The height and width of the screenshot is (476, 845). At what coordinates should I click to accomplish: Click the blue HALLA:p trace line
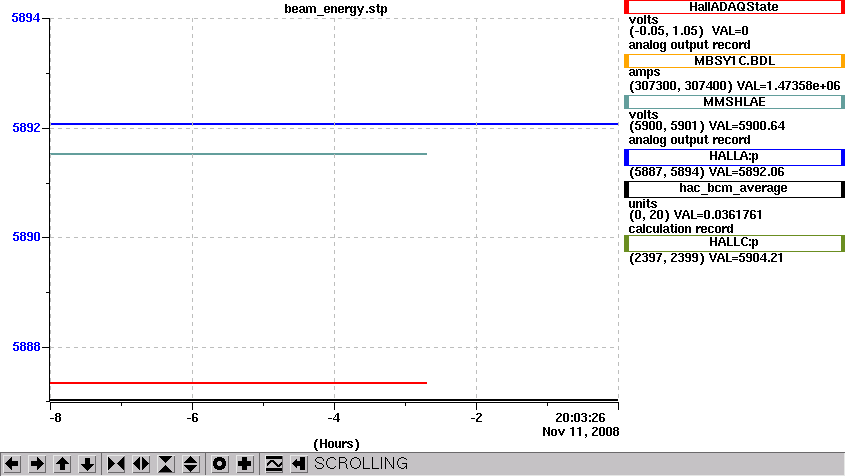coord(334,124)
